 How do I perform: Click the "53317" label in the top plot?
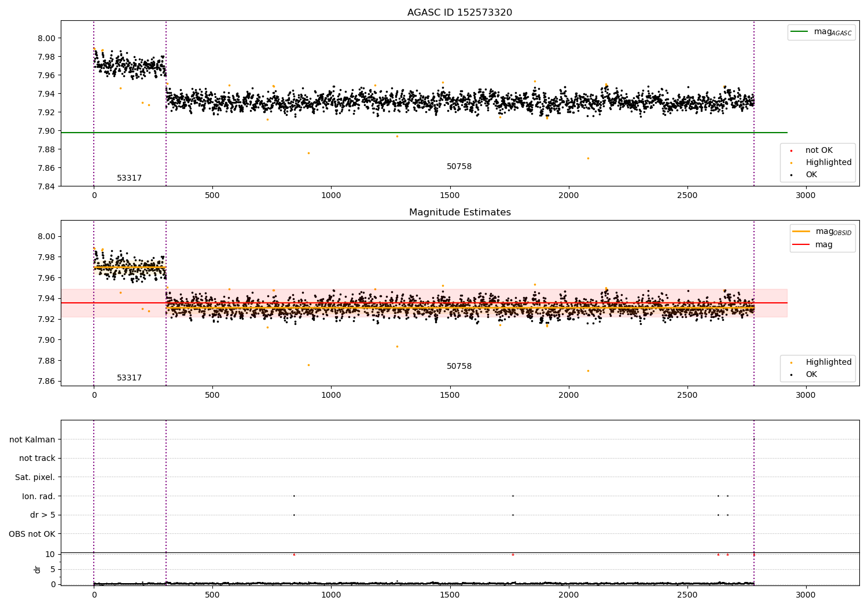pyautogui.click(x=129, y=178)
